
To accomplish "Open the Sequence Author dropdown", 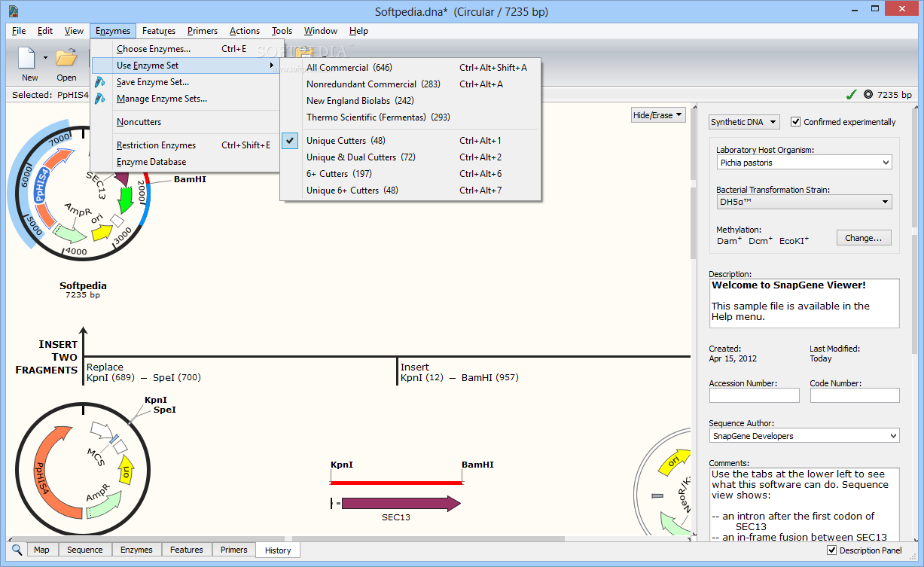I will 804,436.
